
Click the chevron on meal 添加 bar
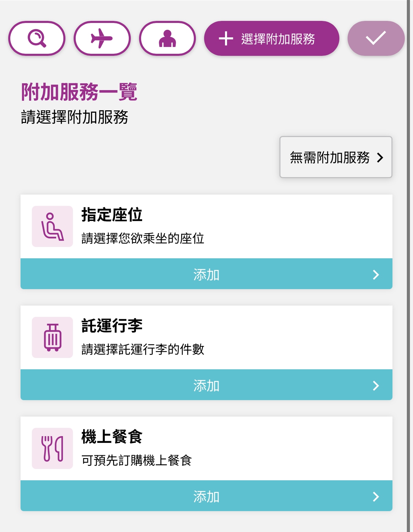coord(376,497)
